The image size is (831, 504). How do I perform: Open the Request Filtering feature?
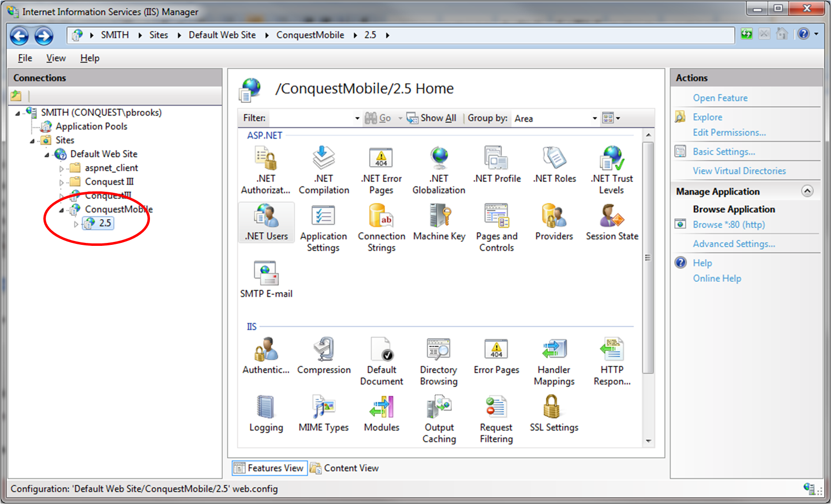pos(497,419)
